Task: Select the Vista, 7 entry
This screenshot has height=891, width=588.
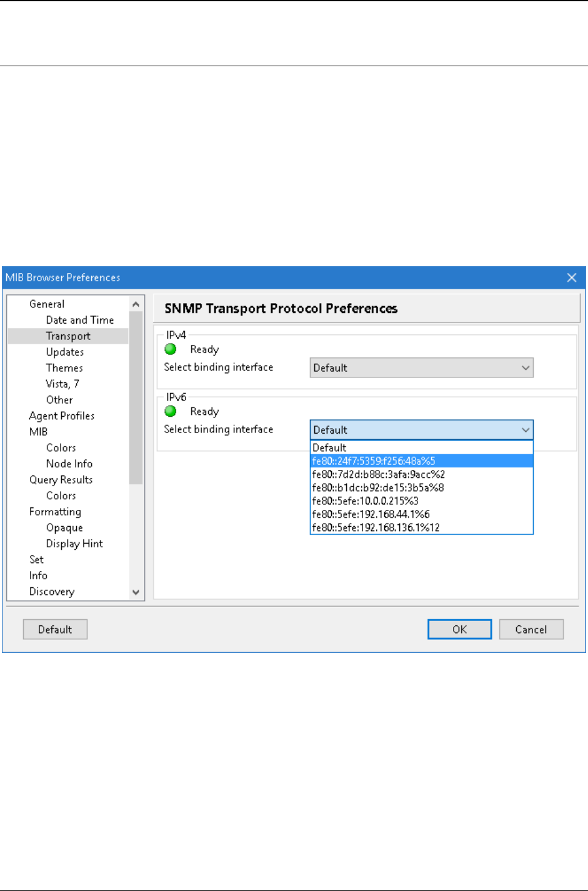Action: pyautogui.click(x=62, y=384)
